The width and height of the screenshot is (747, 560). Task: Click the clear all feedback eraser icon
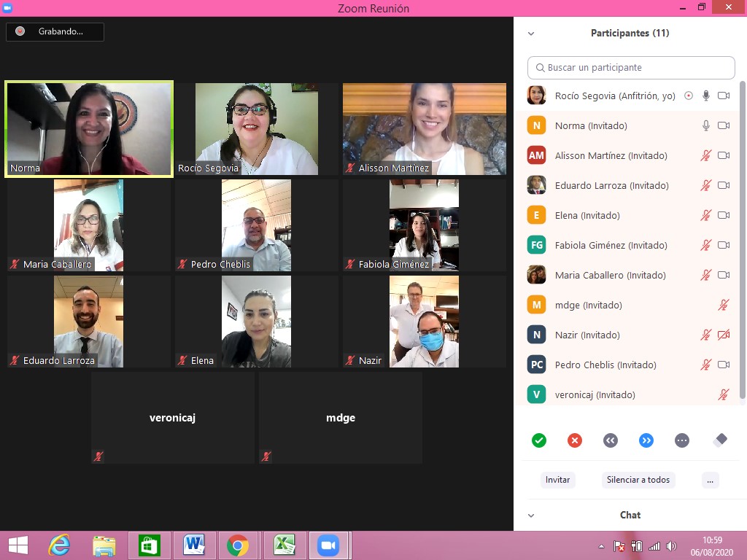point(720,440)
